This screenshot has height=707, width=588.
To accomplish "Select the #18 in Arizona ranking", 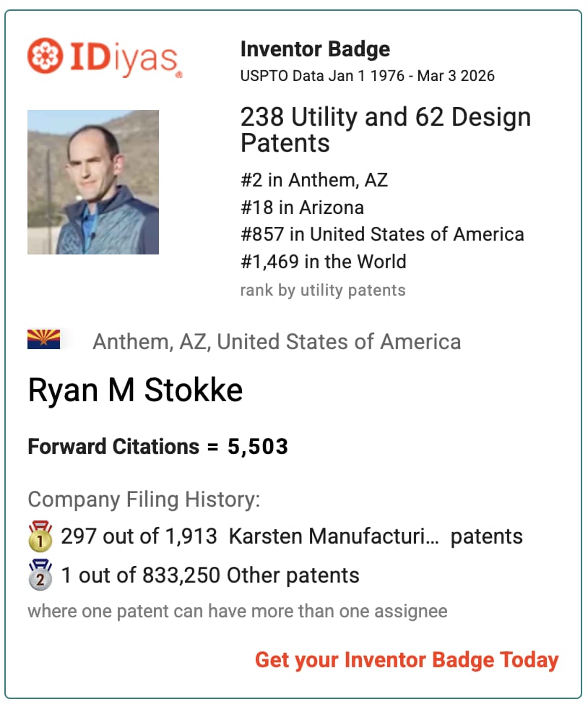I will pos(302,207).
